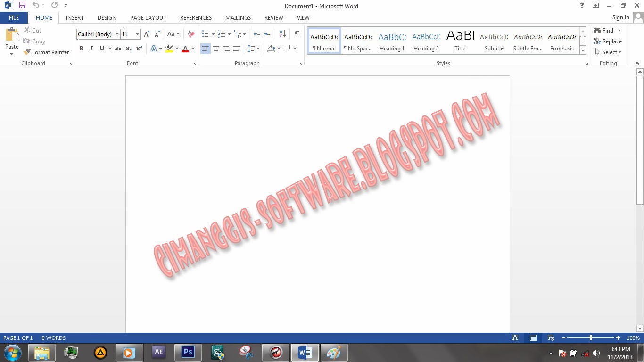Apply the red Font Color swatch
644x362 pixels.
pyautogui.click(x=185, y=49)
